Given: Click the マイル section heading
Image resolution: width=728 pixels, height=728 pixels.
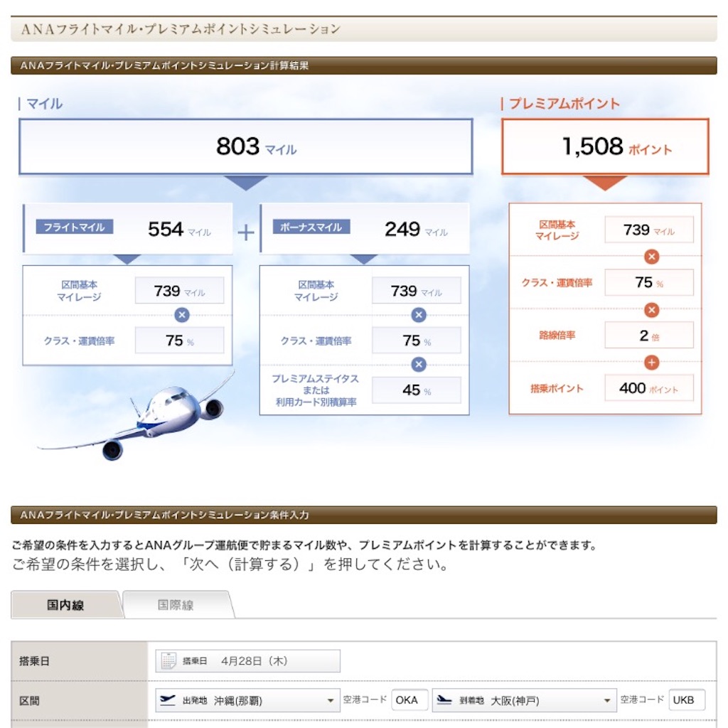Looking at the screenshot, I should (44, 104).
